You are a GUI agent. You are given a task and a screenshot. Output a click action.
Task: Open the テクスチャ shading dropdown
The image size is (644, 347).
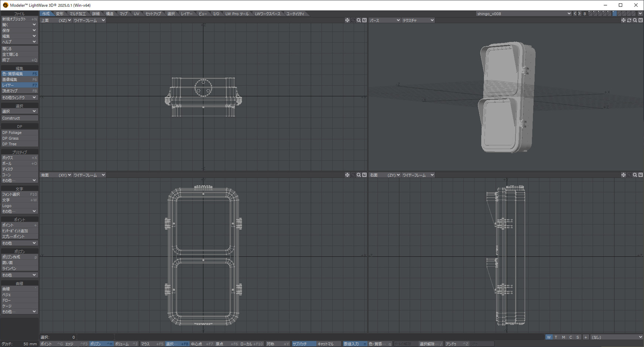pos(418,20)
